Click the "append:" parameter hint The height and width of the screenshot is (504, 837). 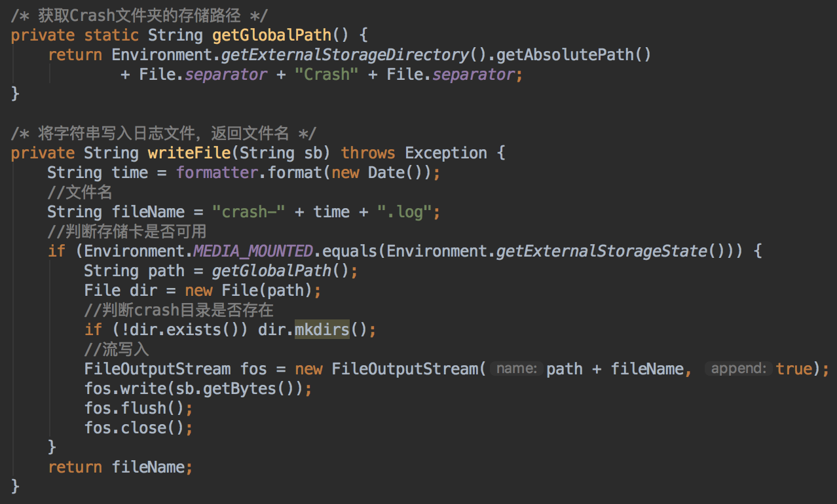tap(738, 369)
